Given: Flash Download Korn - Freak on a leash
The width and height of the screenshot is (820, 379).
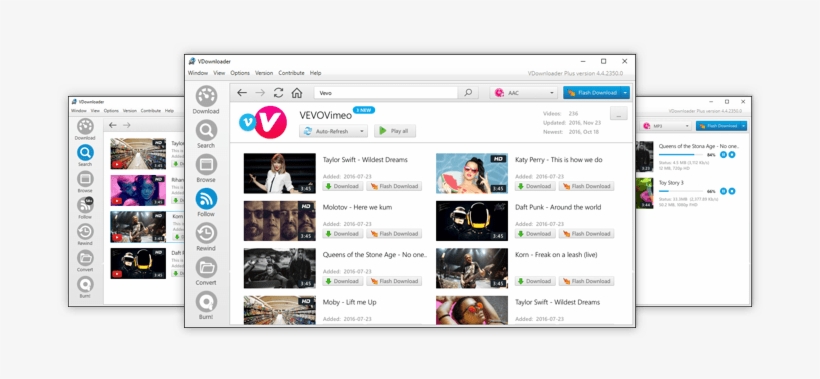Looking at the screenshot, I should pos(586,281).
